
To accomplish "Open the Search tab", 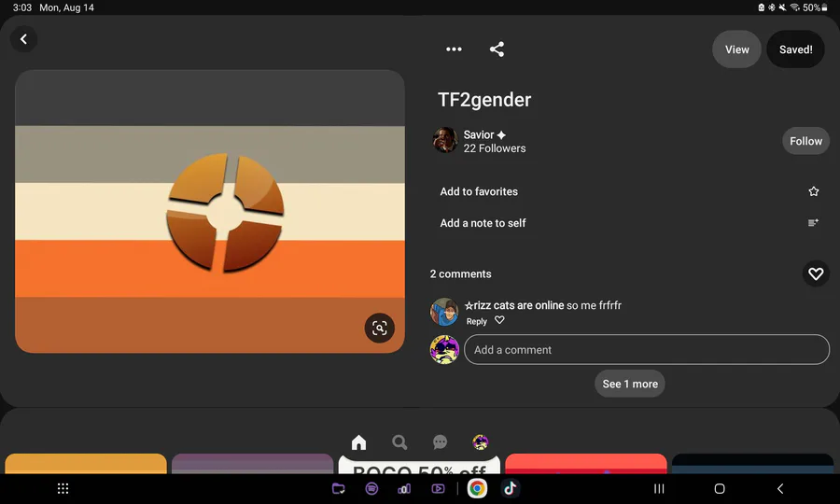I will [x=399, y=442].
